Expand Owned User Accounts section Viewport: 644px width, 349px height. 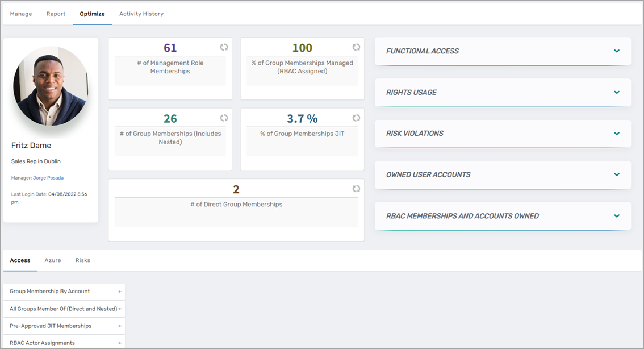616,175
